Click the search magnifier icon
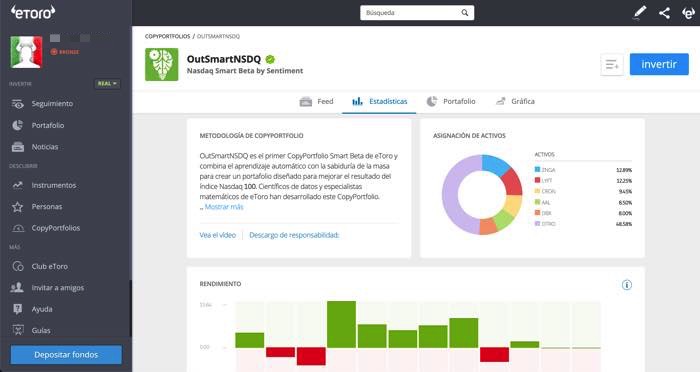This screenshot has height=372, width=700. [465, 13]
